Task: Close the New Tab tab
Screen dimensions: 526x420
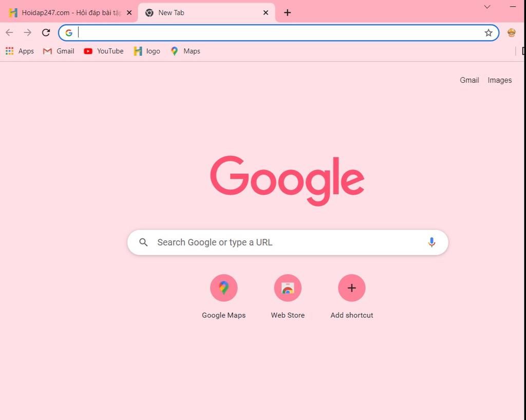Action: 266,13
